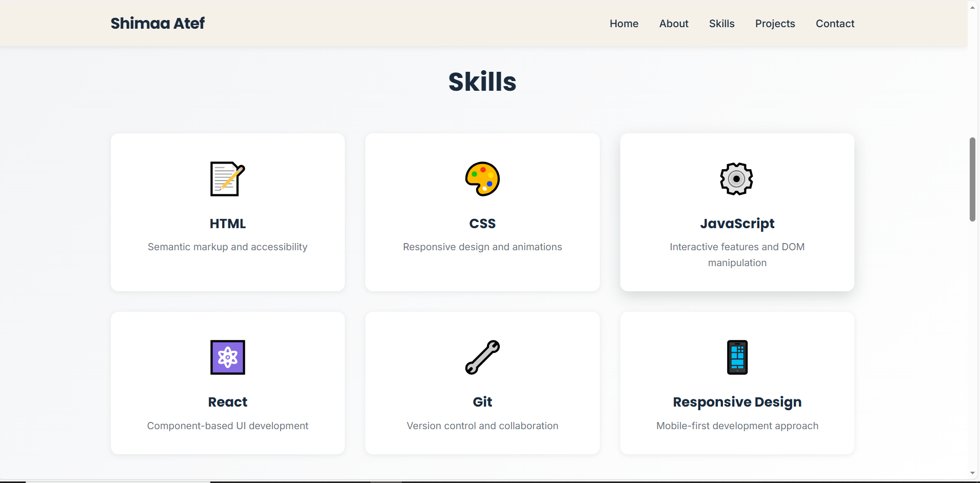Screen dimensions: 980x483
Task: Click the purple atom icon above React
Action: [227, 357]
